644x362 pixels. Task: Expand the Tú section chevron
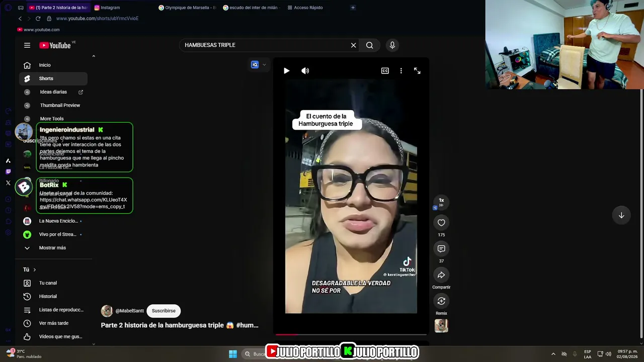coord(34,270)
